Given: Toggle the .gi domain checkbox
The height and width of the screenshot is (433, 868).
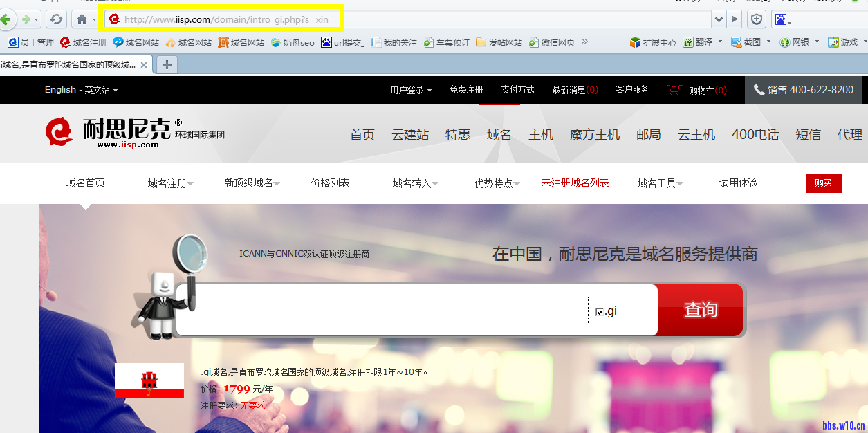Looking at the screenshot, I should 599,312.
